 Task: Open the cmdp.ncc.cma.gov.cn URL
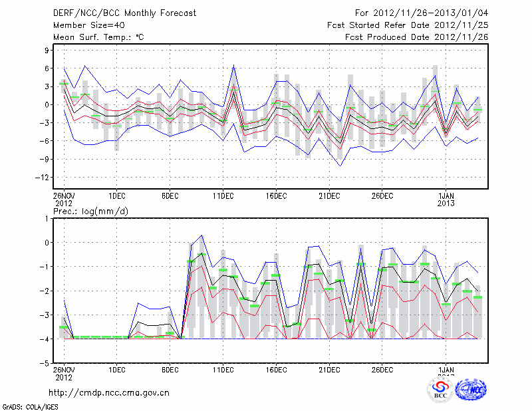[109, 392]
